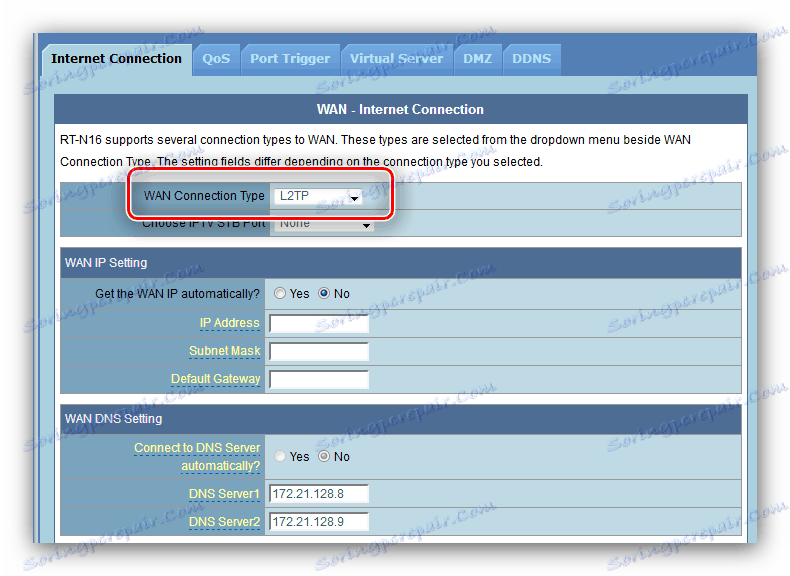Click the DNS Server1 label link

[224, 494]
